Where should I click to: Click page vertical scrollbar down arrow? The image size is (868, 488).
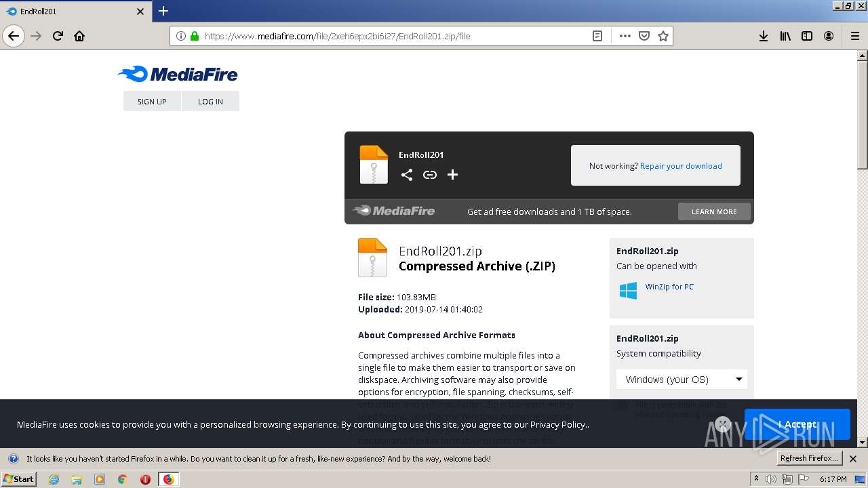(x=863, y=442)
